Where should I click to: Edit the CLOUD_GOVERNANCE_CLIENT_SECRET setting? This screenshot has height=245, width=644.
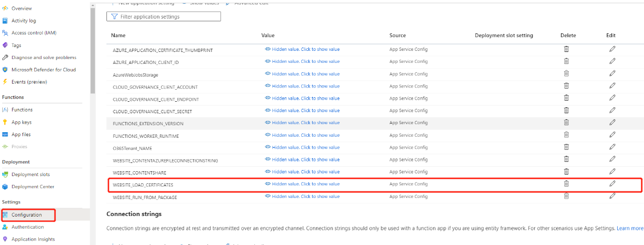pos(612,110)
